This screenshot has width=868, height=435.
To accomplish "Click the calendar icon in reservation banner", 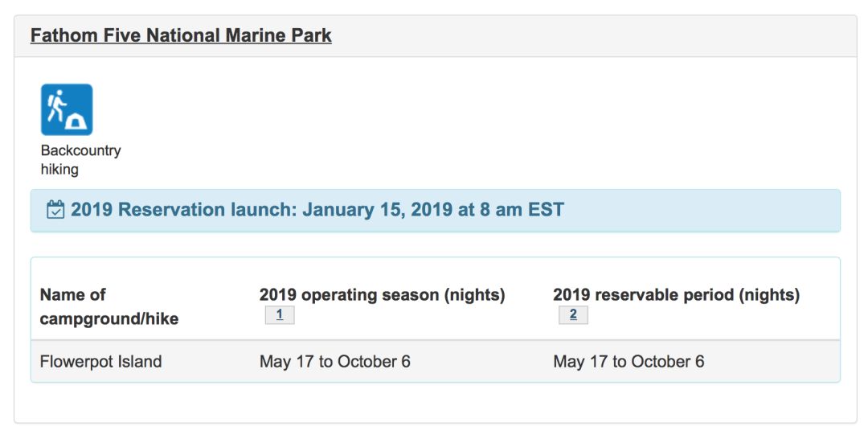I will point(55,210).
